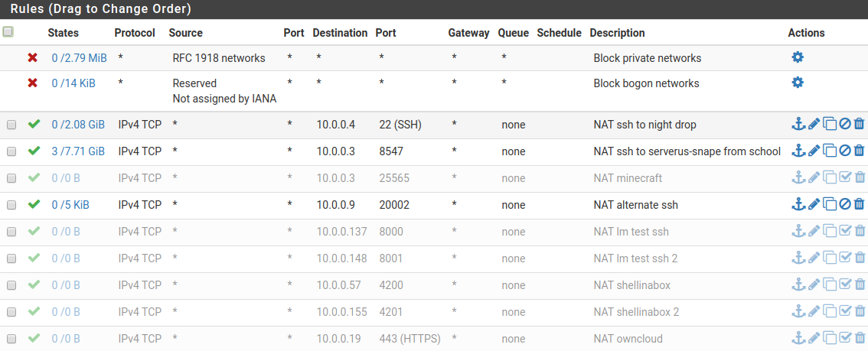This screenshot has height=351, width=868.
Task: Delete the NAT owncloud rule
Action: coord(859,337)
